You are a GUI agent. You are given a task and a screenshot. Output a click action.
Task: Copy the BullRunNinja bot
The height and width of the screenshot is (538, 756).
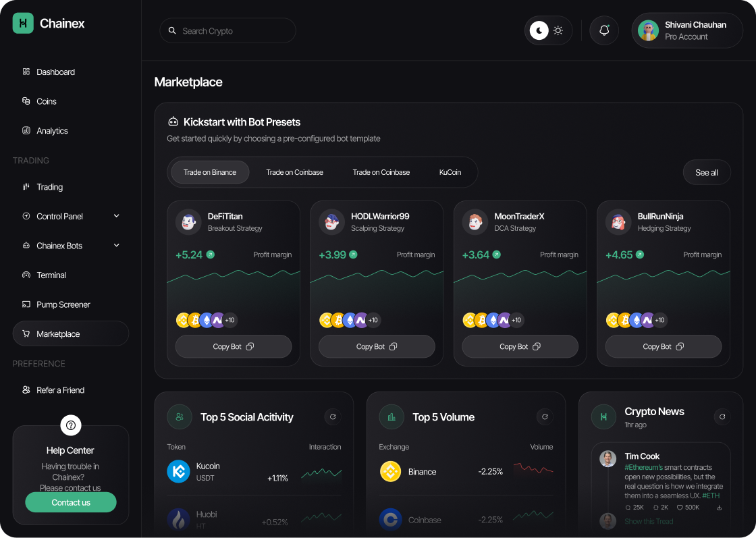coord(664,346)
